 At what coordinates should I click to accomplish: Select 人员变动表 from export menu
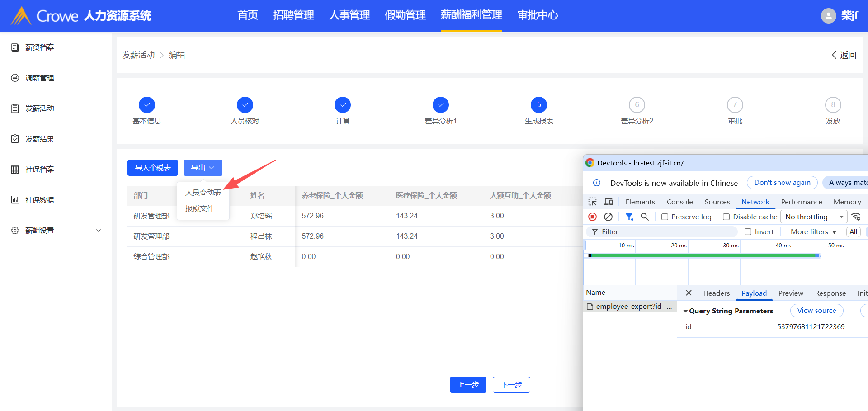pyautogui.click(x=203, y=193)
